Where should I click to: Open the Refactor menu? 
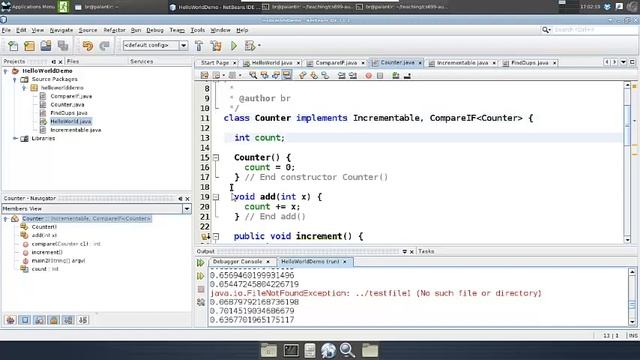click(x=114, y=30)
